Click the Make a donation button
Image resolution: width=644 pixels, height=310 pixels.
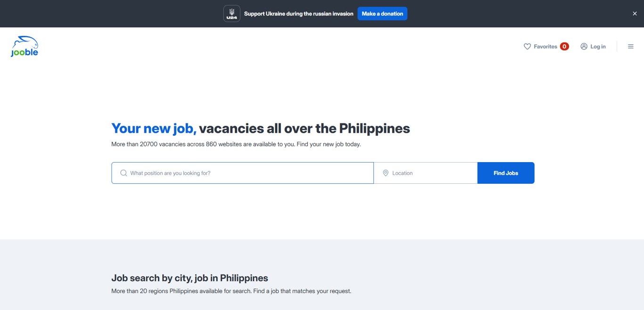point(382,14)
